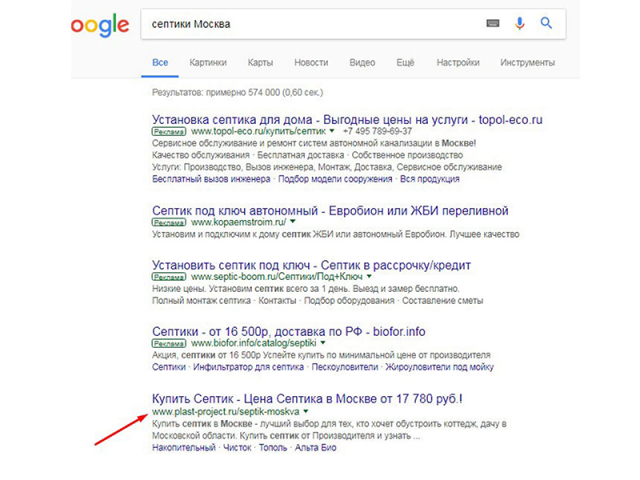This screenshot has width=640, height=480.
Task: Click the virtual keyboard icon in search box
Action: 493,23
